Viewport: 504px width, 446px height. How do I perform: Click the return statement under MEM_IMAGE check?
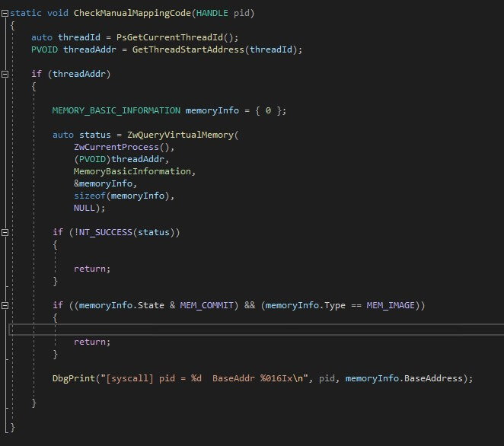click(x=92, y=342)
